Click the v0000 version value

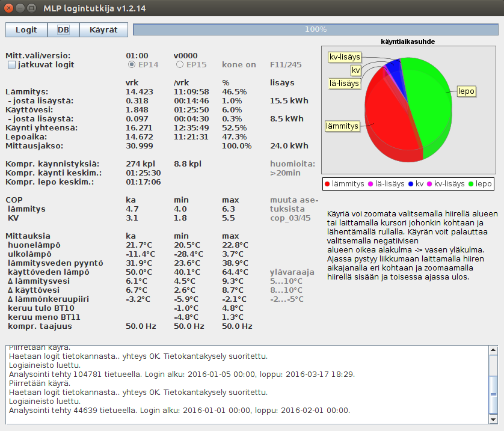click(185, 55)
